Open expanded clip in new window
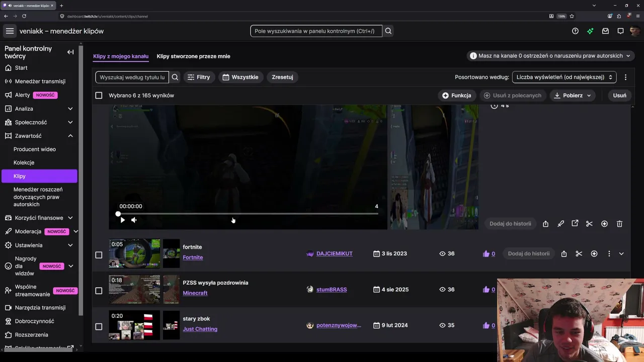This screenshot has height=362, width=644. coord(575,224)
